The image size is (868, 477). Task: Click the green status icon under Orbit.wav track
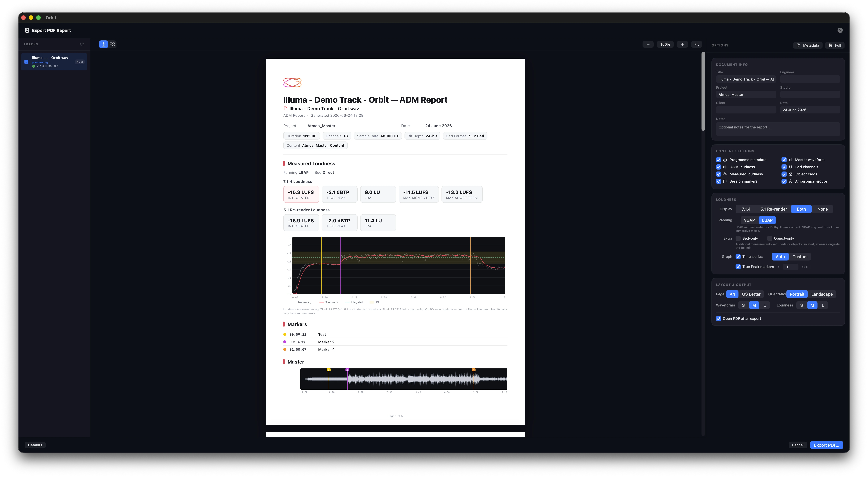(33, 66)
